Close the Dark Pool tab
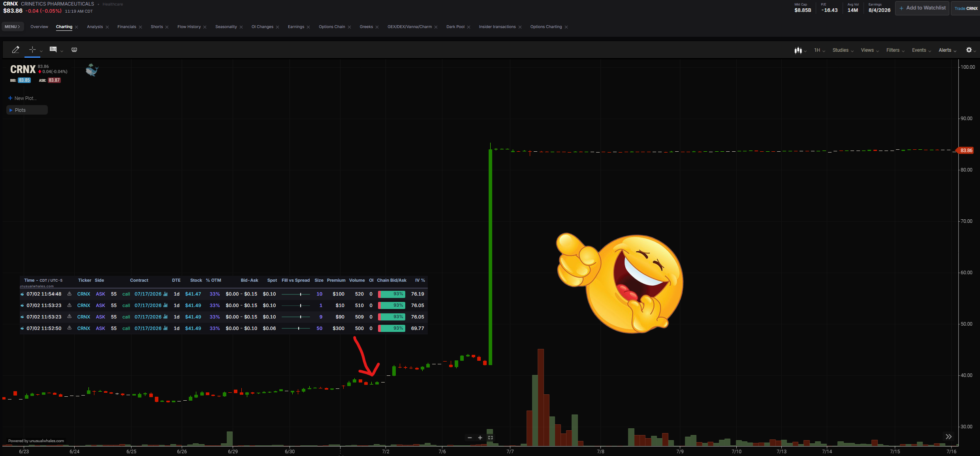This screenshot has width=980, height=456. click(468, 27)
